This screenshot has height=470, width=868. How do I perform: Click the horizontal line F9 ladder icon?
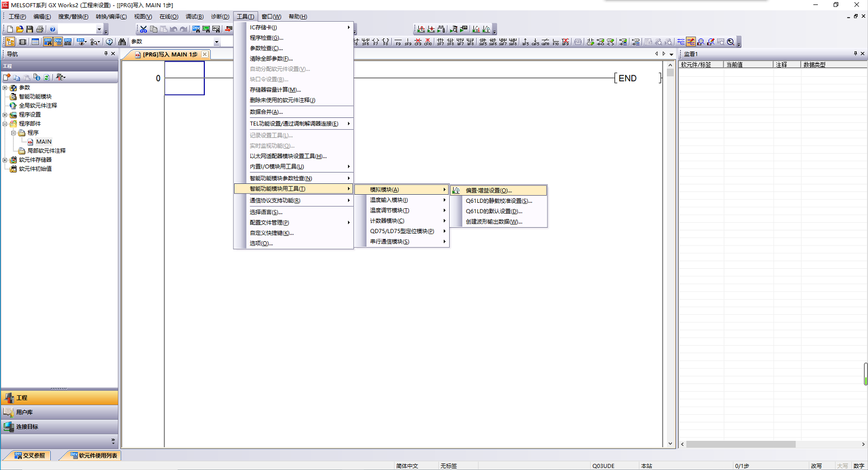398,42
